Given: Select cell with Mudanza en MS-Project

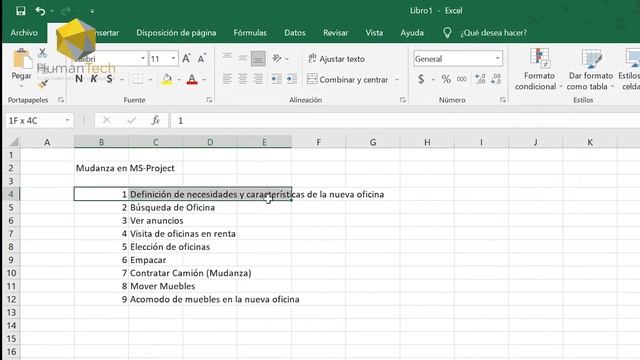Looking at the screenshot, I should (101, 168).
